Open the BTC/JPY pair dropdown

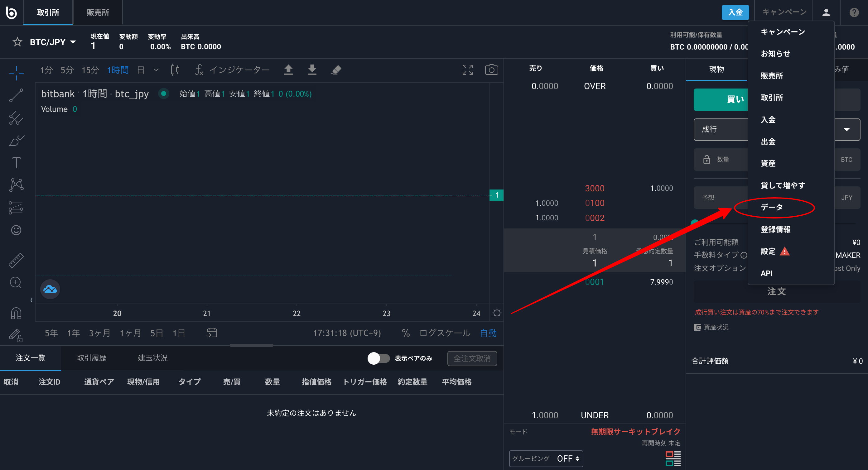[53, 42]
